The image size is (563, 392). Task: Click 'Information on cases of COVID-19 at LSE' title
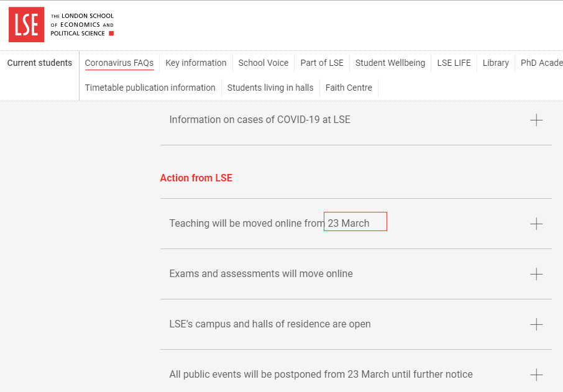pyautogui.click(x=260, y=119)
